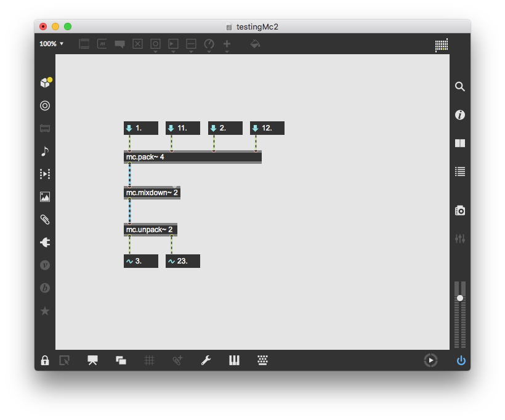Image resolution: width=505 pixels, height=420 pixels.
Task: Open search with the magnifying glass icon
Action: (x=460, y=86)
